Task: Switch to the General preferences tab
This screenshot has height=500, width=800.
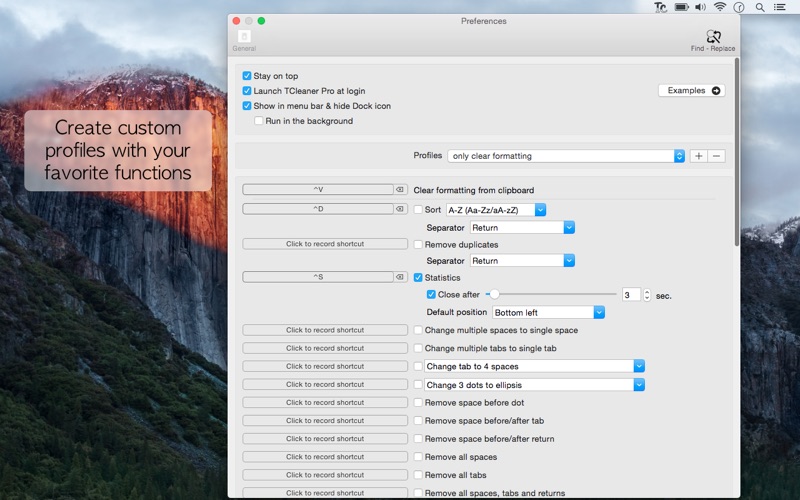Action: [244, 40]
